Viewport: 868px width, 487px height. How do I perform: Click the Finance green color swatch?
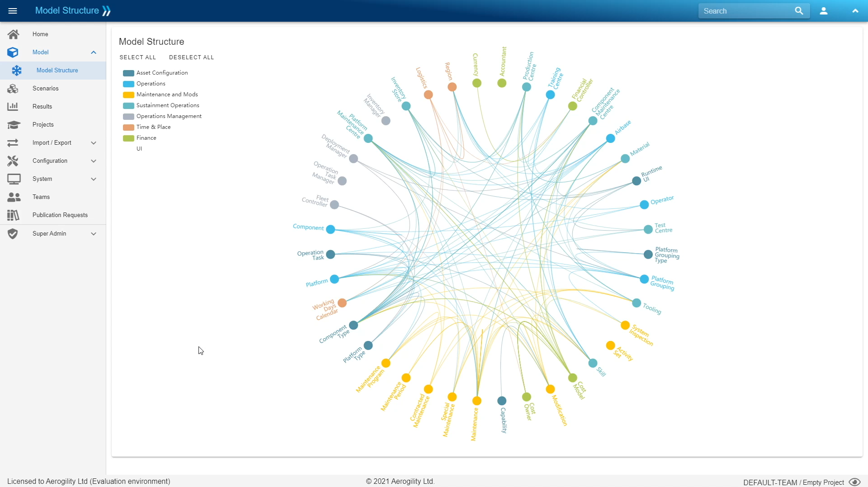coord(128,138)
